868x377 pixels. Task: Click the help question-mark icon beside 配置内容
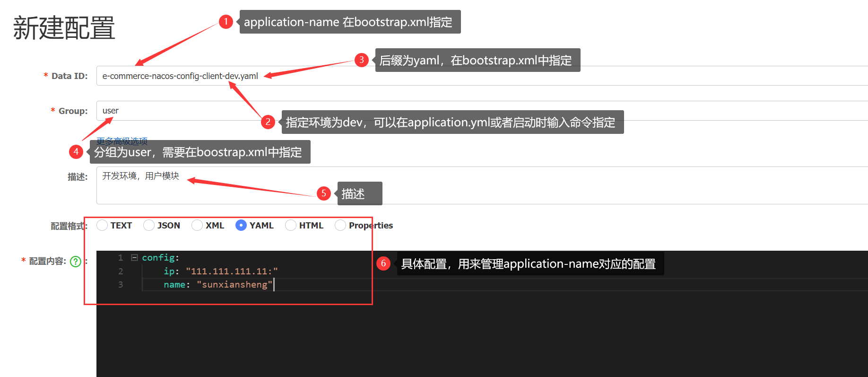coord(76,262)
